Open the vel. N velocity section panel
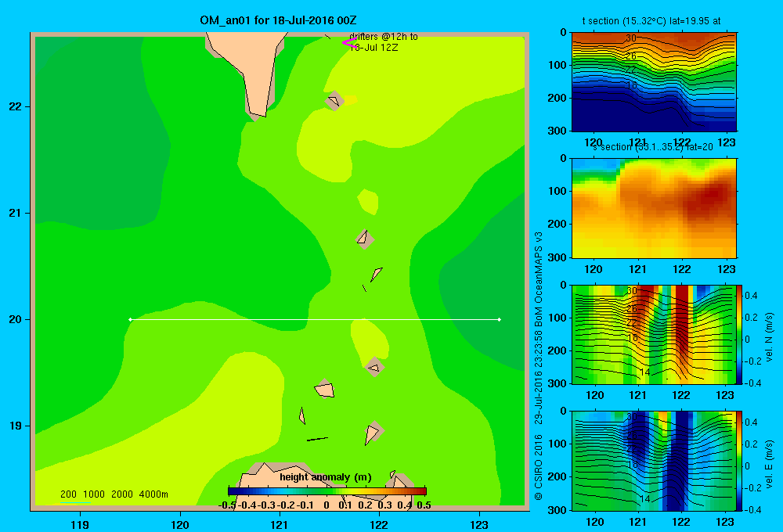 pyautogui.click(x=653, y=334)
